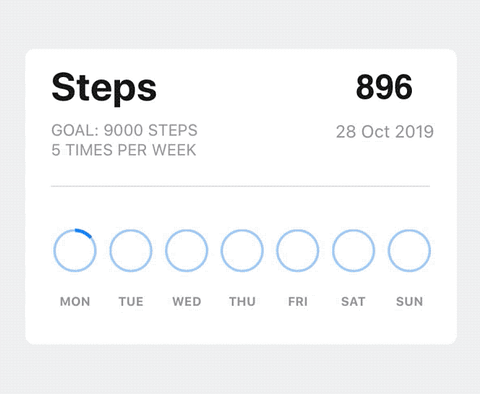Select Sunday's progress ring

coord(409,250)
